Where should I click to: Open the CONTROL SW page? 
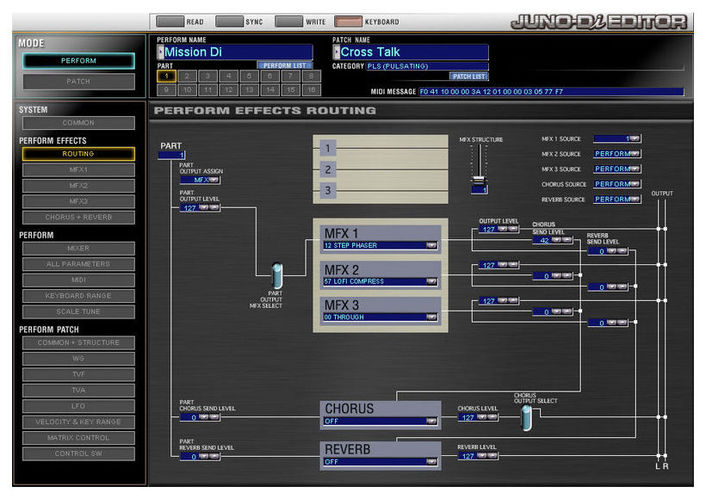tap(79, 454)
